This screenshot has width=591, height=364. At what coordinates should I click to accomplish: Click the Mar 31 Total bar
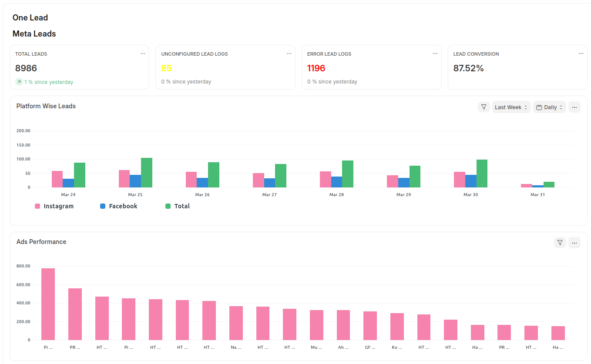coord(549,185)
